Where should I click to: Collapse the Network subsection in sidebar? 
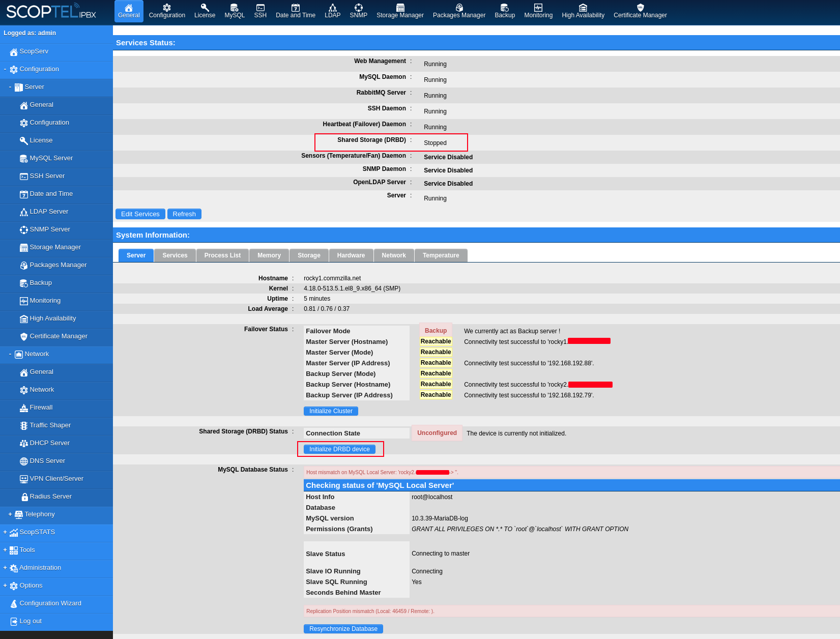tap(10, 354)
